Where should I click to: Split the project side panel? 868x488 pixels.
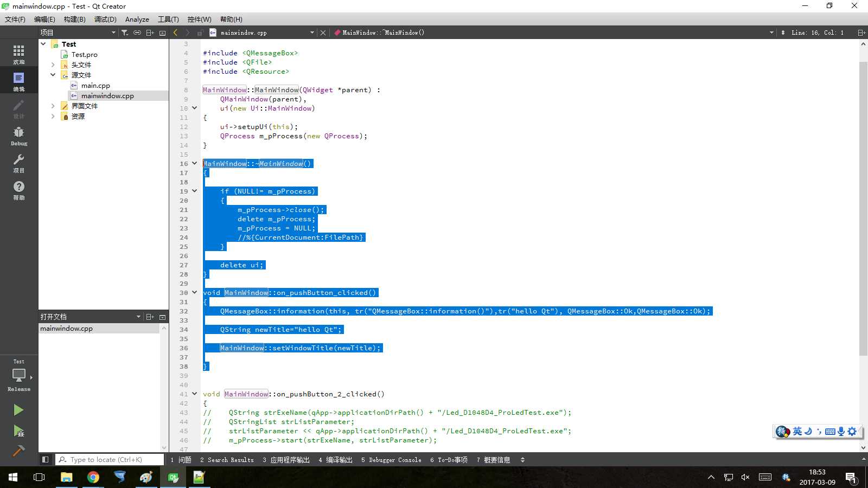tap(150, 33)
